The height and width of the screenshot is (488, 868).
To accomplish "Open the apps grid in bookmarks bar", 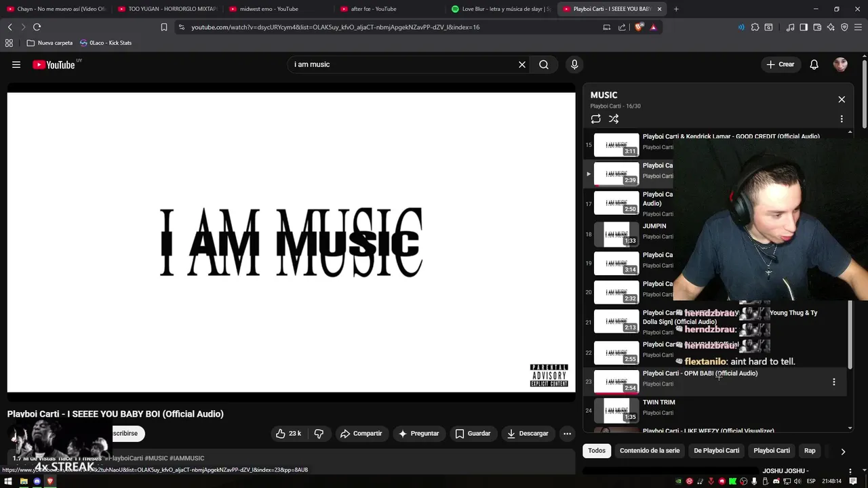I will pyautogui.click(x=9, y=43).
